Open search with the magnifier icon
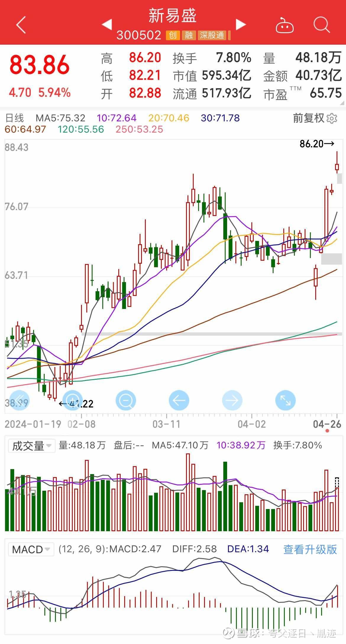Image resolution: width=346 pixels, height=644 pixels. click(321, 25)
